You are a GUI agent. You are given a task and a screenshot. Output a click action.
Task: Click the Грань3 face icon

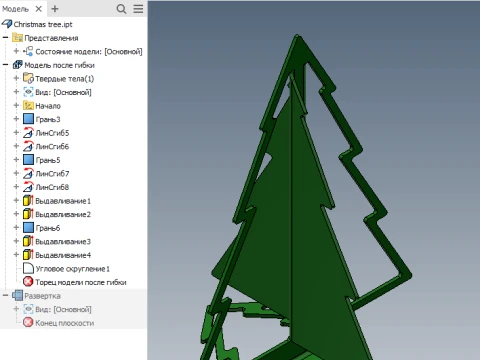pos(28,119)
